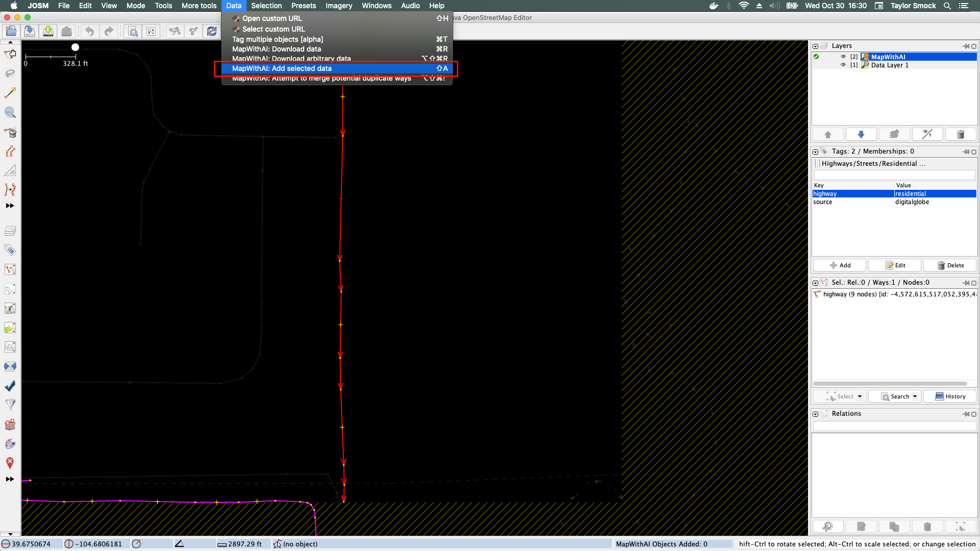Viewport: 980px width, 551px height.
Task: Open the Imagery menu
Action: pos(339,6)
